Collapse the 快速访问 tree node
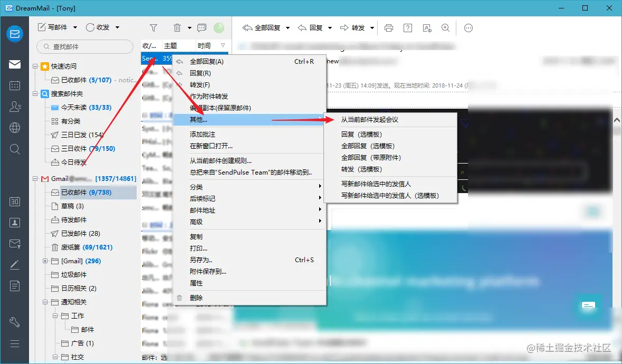Viewport: 622px width, 364px height. [x=35, y=66]
